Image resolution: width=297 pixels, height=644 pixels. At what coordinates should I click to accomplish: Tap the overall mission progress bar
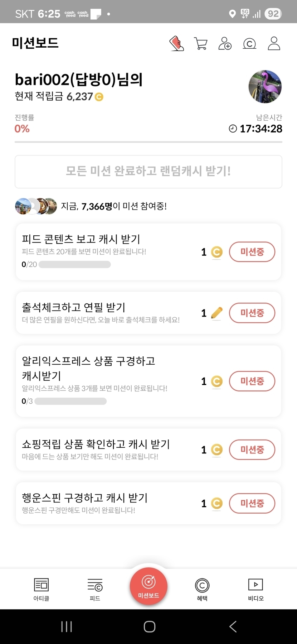tap(148, 142)
